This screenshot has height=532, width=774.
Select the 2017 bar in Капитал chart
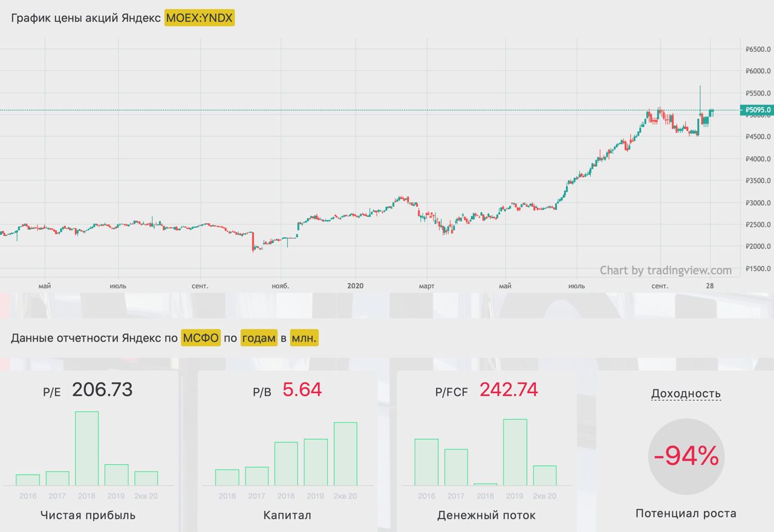pos(256,476)
